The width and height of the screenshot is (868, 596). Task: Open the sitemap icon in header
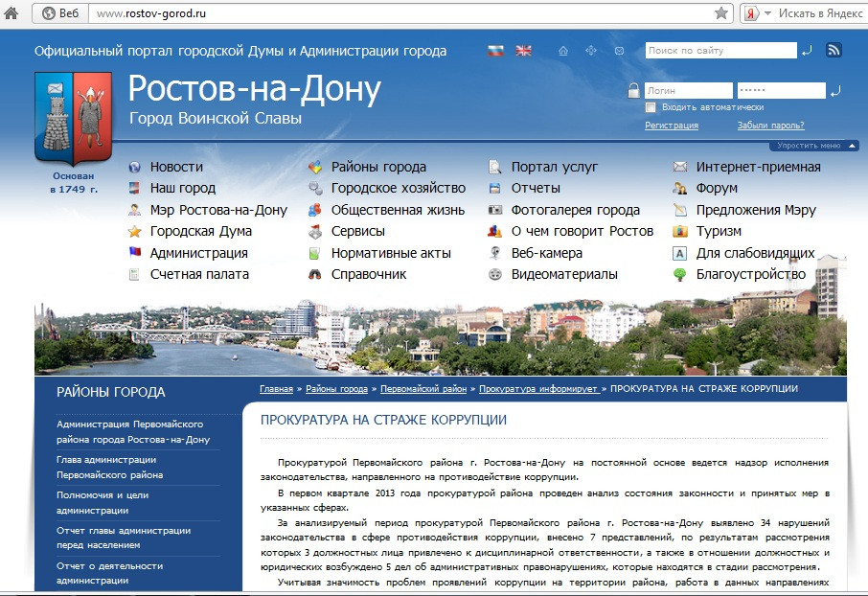click(591, 51)
